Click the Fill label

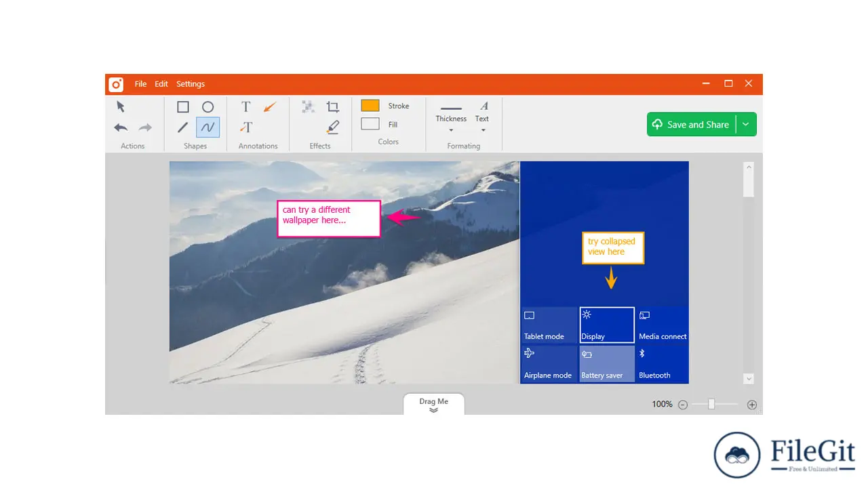point(393,125)
